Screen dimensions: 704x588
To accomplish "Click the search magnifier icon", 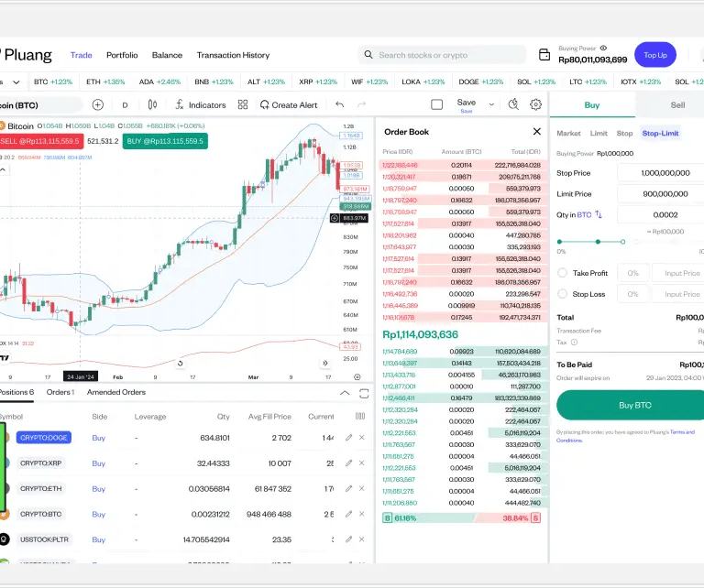I will point(368,55).
